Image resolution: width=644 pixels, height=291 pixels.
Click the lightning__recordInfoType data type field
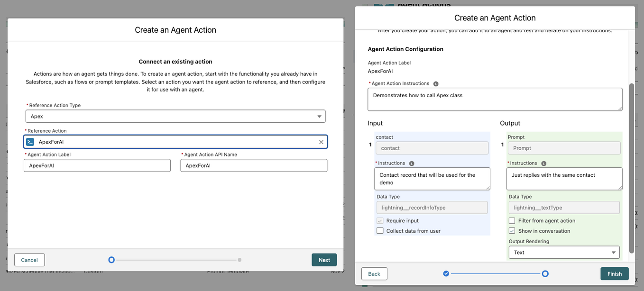(x=432, y=208)
